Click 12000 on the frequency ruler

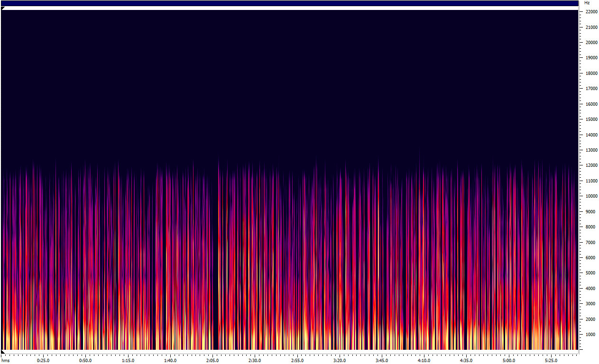coord(591,165)
